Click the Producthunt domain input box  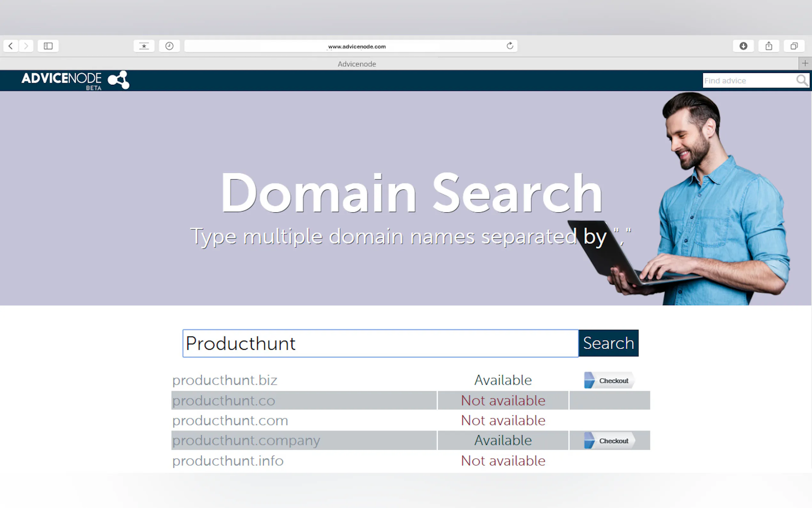(x=380, y=343)
